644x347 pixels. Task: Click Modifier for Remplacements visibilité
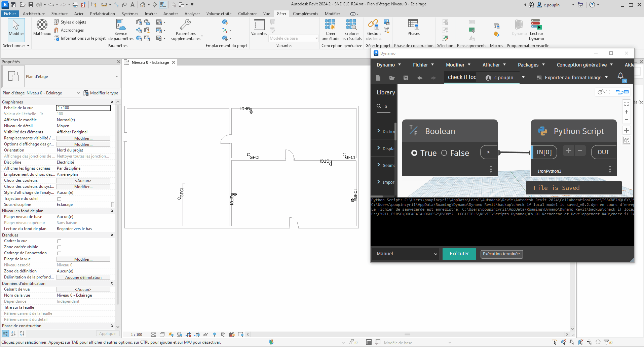(83, 138)
